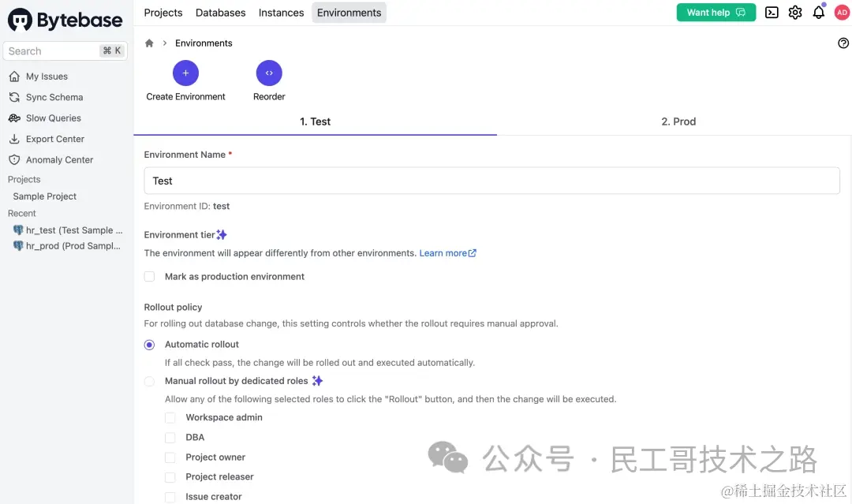The image size is (852, 504).
Task: Check the Project releaser role
Action: (x=170, y=477)
